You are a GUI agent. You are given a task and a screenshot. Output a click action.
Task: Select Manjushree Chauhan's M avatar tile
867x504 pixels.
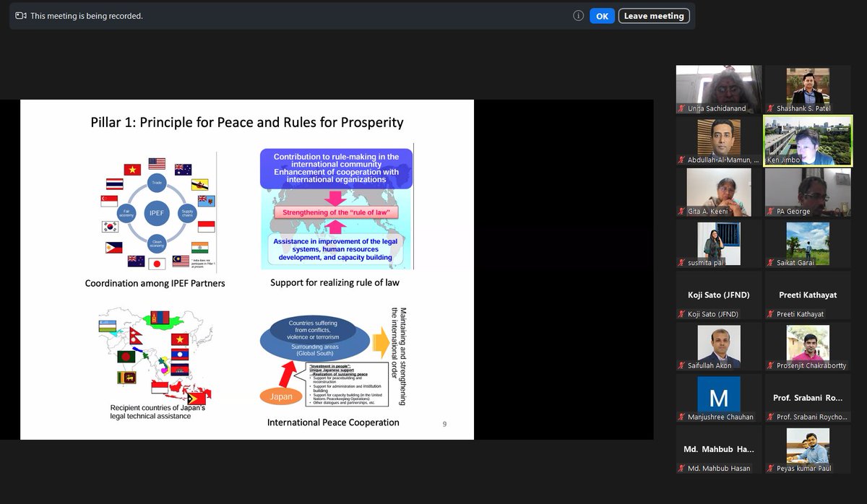[x=719, y=398]
